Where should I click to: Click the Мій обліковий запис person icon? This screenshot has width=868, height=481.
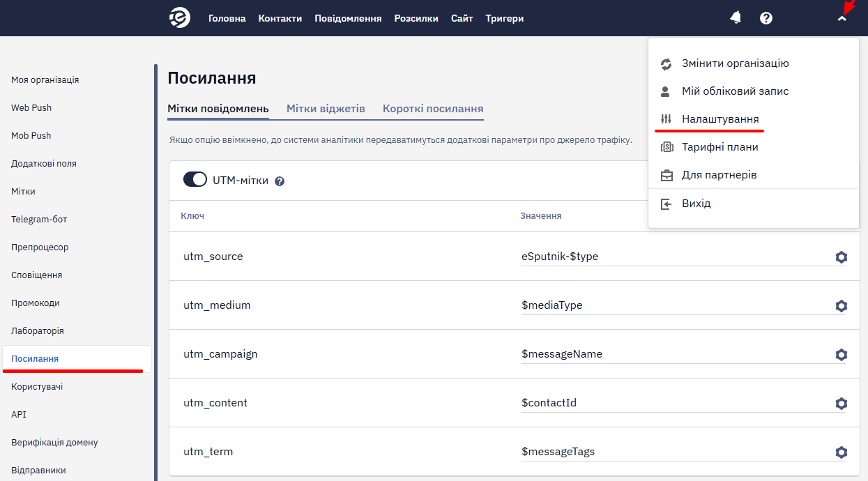[x=666, y=91]
